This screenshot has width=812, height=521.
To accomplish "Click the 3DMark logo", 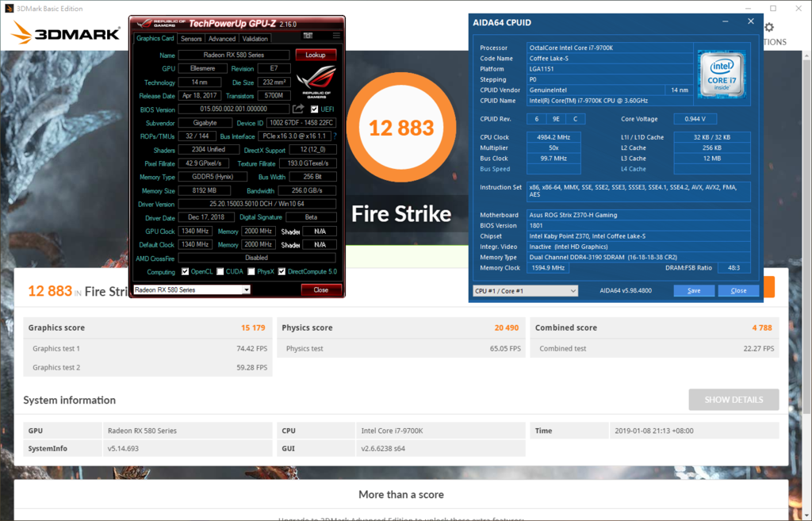I will [x=66, y=33].
